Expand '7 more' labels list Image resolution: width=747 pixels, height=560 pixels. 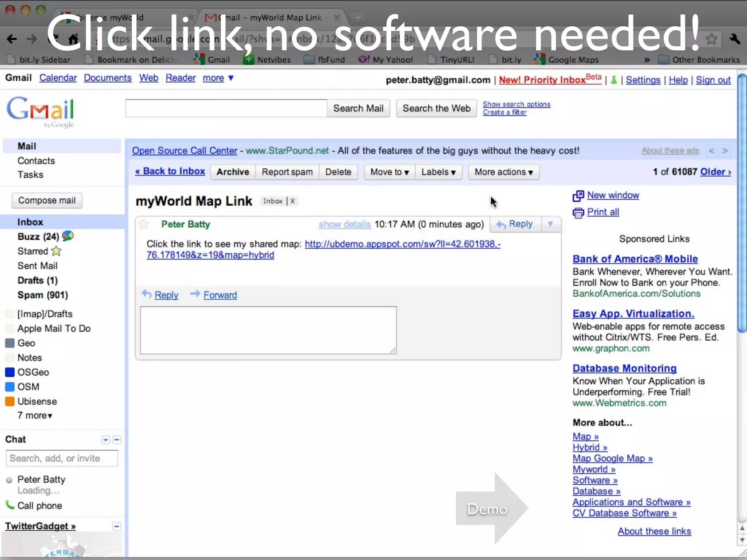35,415
